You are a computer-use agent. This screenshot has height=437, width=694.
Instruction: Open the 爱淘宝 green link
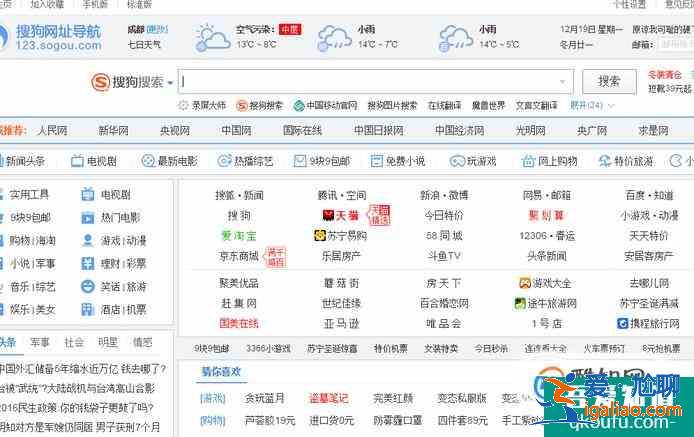[x=239, y=236]
